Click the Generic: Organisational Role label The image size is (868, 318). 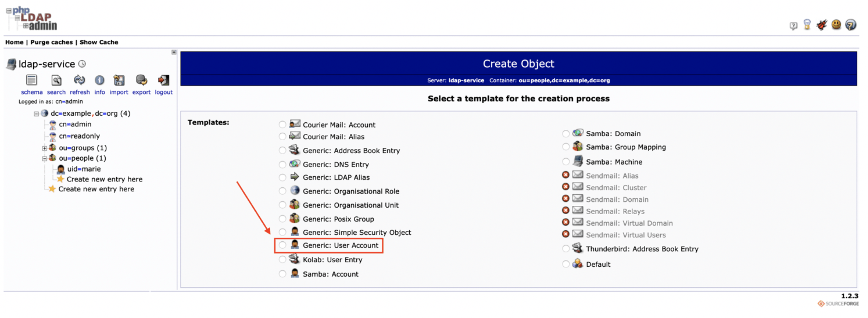(351, 191)
